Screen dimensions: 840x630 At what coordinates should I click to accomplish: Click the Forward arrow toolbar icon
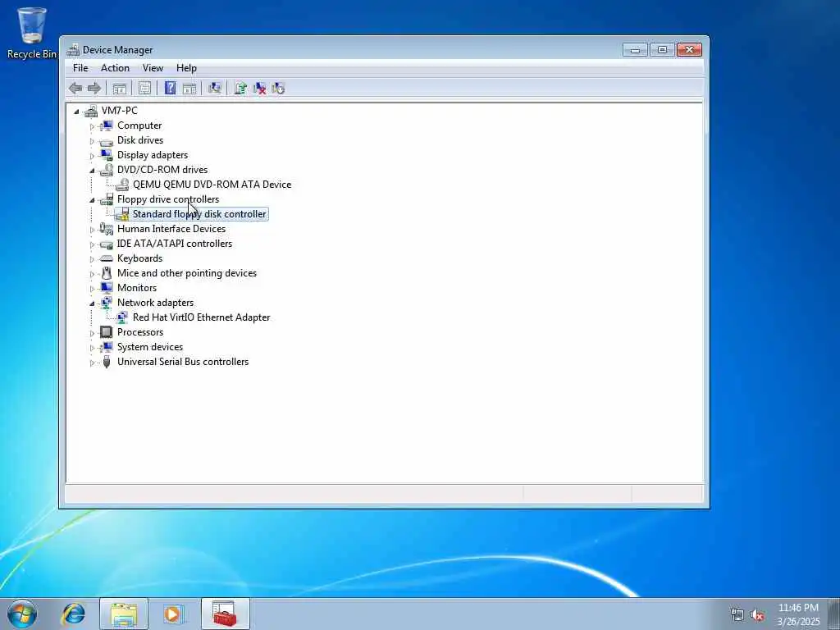coord(94,89)
